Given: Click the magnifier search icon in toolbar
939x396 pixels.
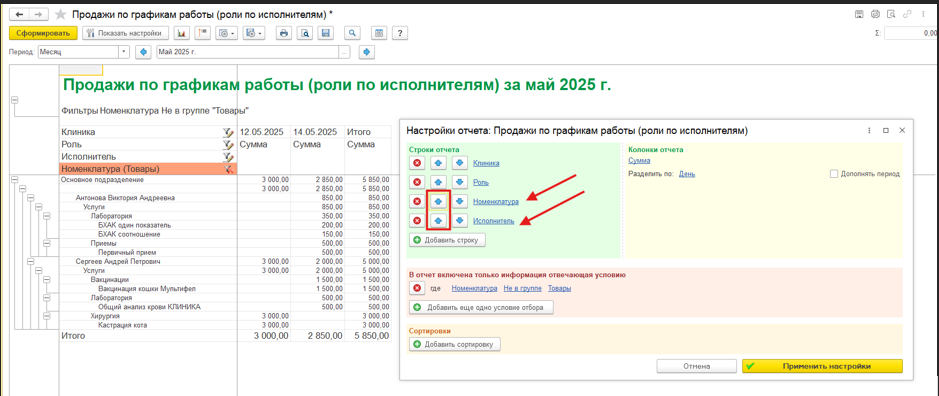Looking at the screenshot, I should (353, 33).
